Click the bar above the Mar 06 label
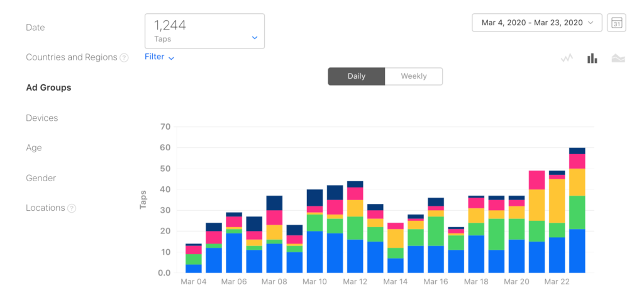Viewport: 644px width, 302px height. (234, 242)
